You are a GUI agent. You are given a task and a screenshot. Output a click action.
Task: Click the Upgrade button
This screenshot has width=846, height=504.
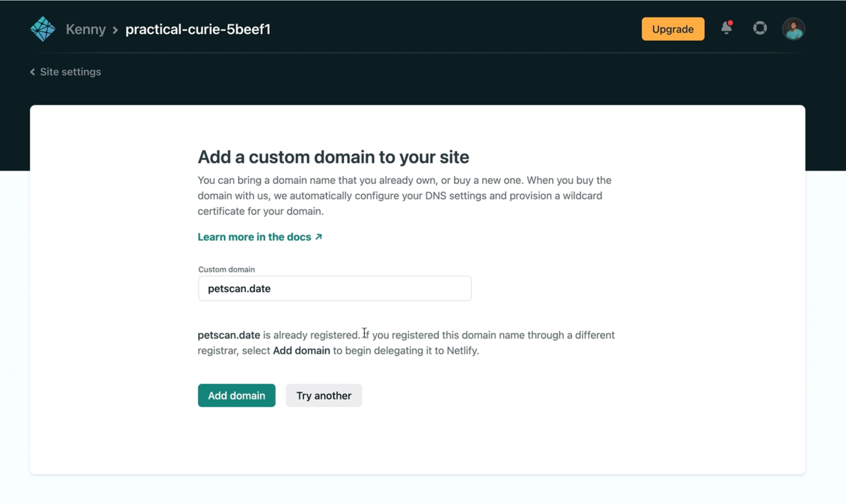point(672,29)
